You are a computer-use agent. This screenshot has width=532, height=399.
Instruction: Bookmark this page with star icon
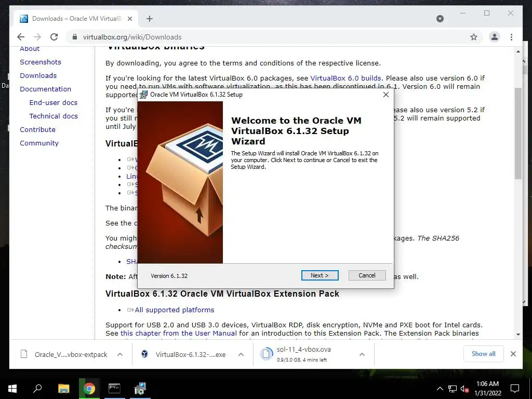(474, 37)
